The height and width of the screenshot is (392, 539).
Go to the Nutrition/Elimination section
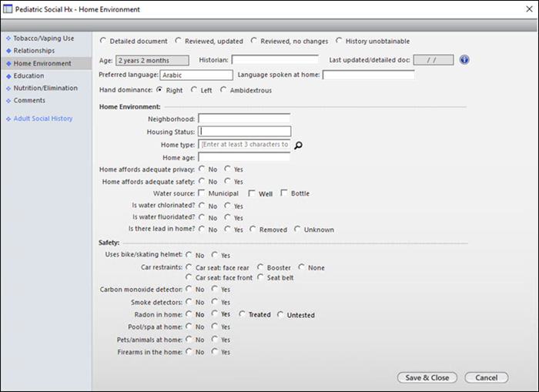(x=45, y=88)
